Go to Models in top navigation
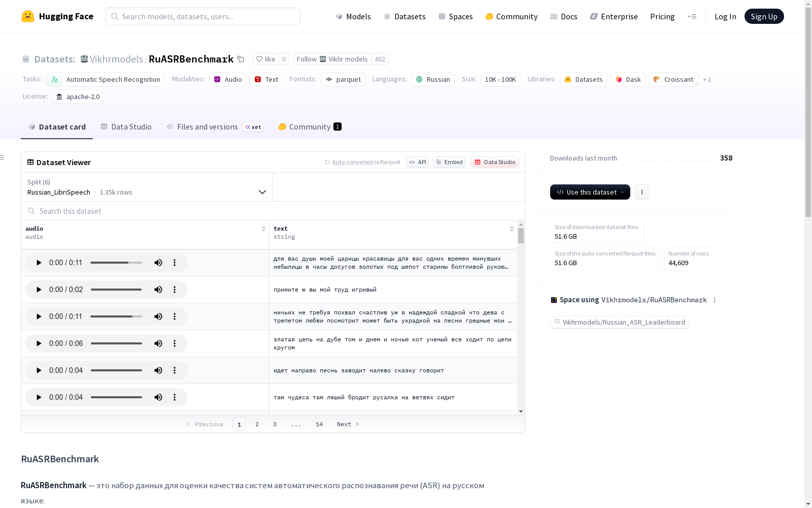 [353, 16]
